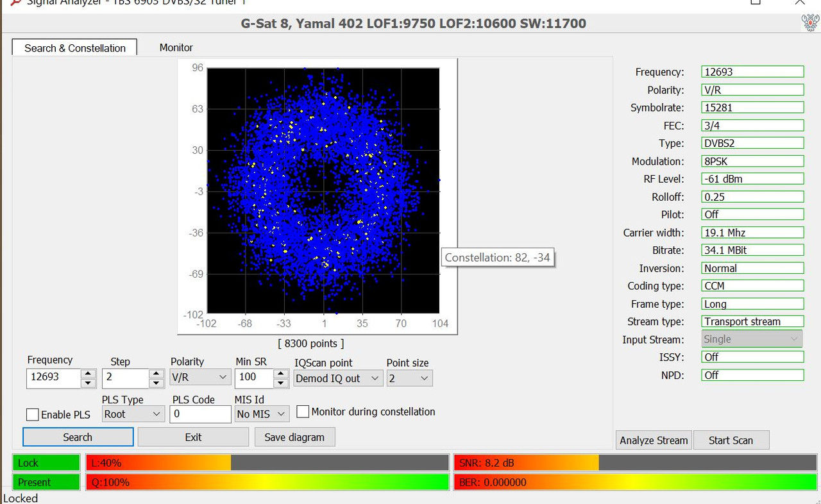
Task: Click the G-Sat 8, Yamal 402 header text
Action: coord(413,24)
